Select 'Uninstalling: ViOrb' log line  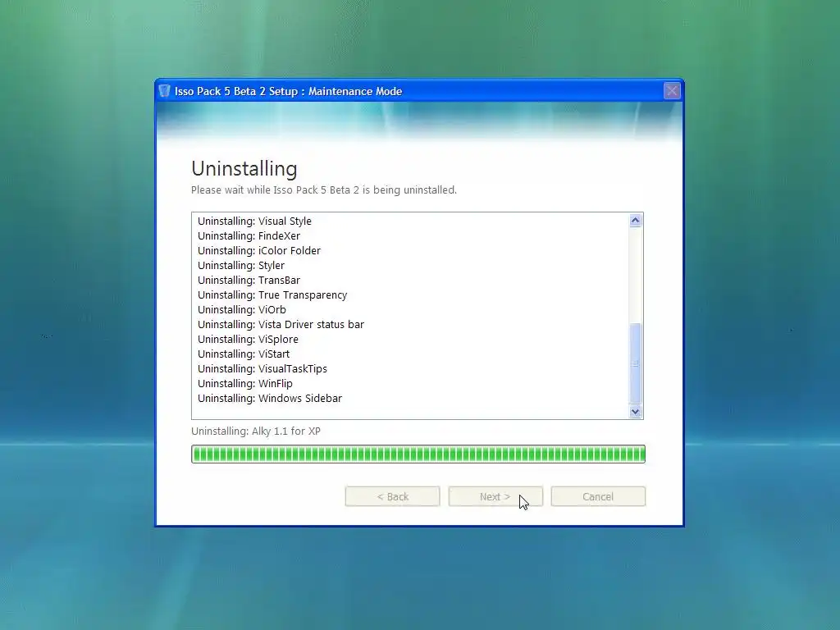point(242,309)
